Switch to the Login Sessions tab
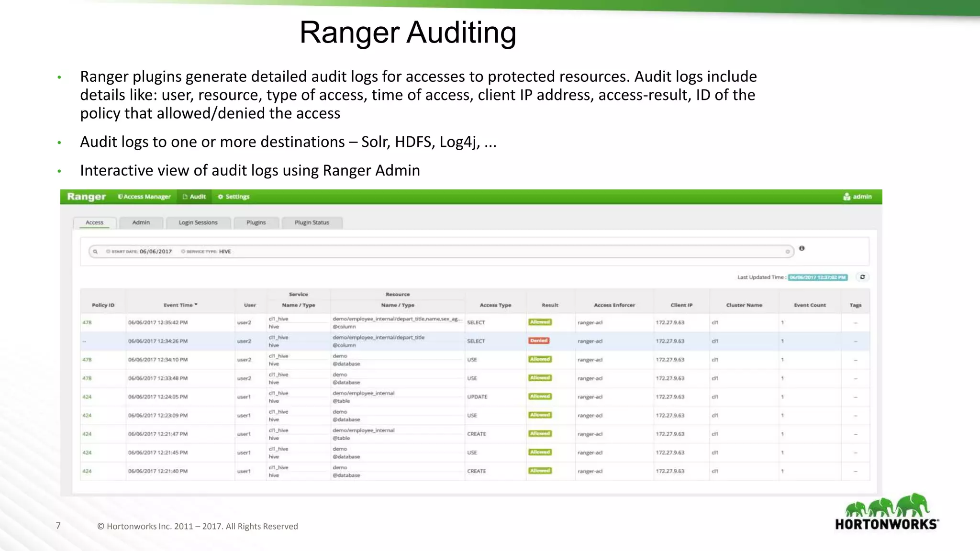 (198, 222)
